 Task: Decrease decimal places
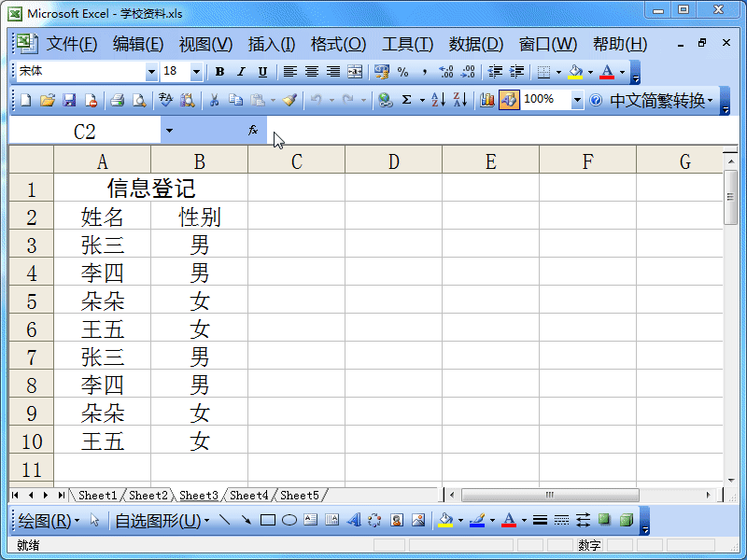(x=468, y=72)
